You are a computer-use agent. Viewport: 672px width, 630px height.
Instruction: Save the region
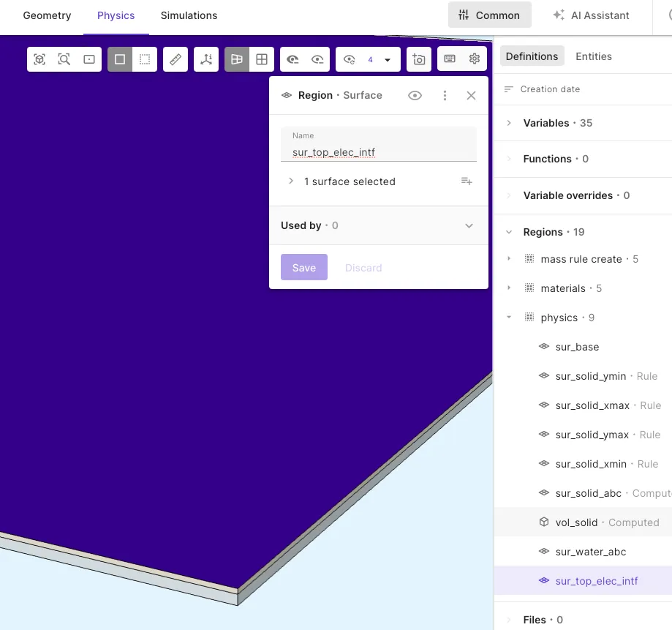click(x=304, y=267)
